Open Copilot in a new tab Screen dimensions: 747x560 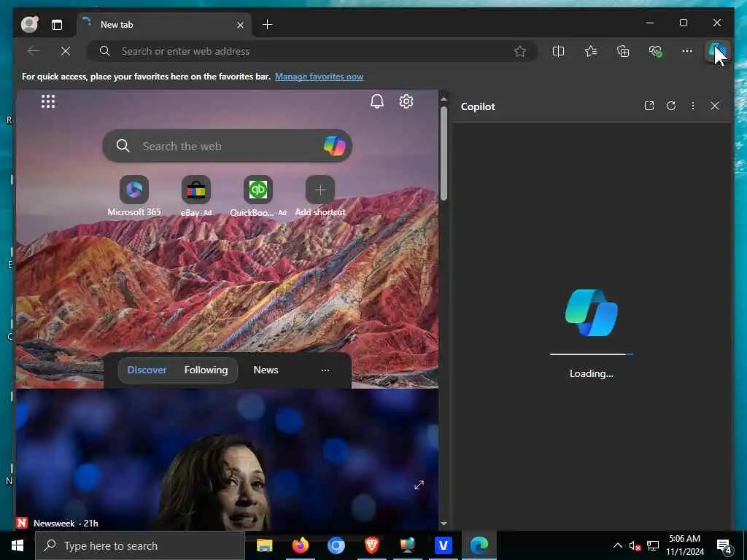click(x=649, y=106)
